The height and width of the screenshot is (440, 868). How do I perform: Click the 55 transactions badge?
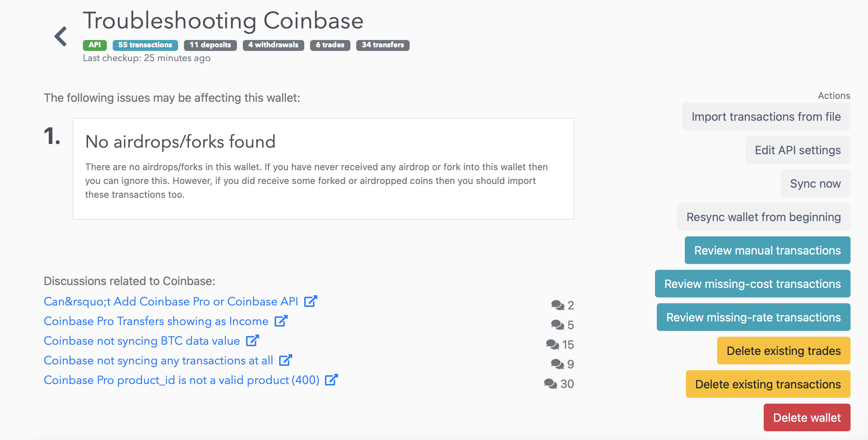coord(145,44)
